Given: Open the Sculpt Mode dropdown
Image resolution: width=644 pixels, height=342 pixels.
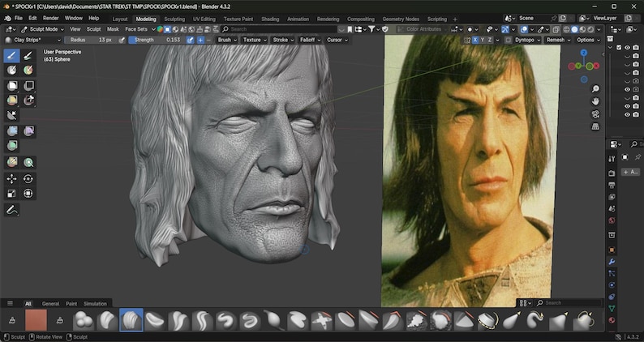Looking at the screenshot, I should [x=43, y=29].
